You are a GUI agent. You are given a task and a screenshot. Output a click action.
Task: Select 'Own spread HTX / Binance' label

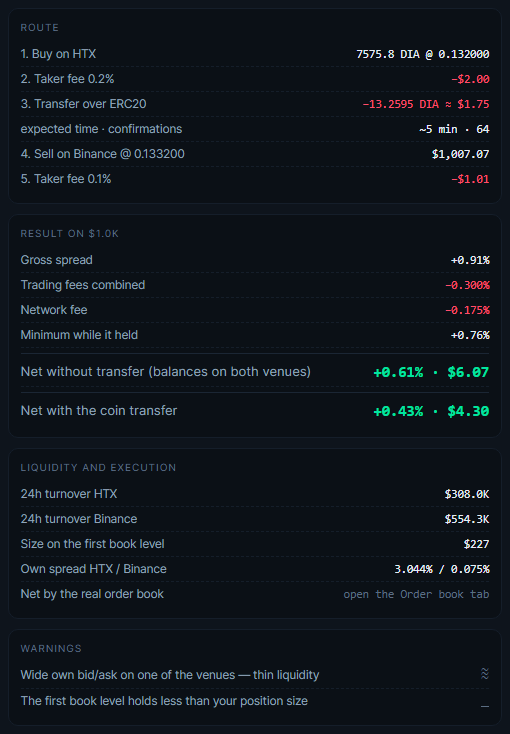tap(94, 569)
